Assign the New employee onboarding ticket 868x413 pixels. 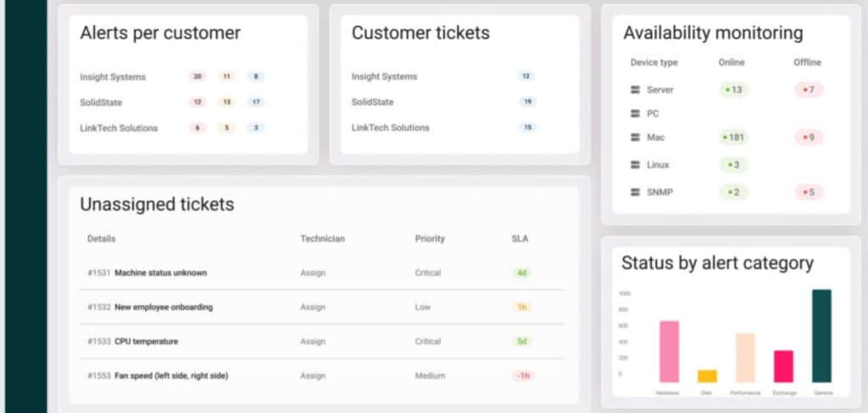313,307
